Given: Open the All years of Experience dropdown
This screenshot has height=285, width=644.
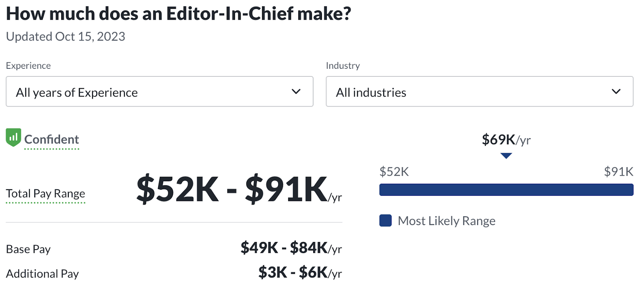Looking at the screenshot, I should 159,92.
